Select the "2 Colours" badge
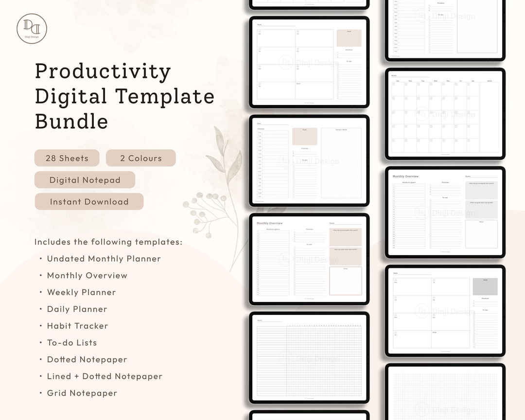This screenshot has width=525, height=420. click(140, 158)
